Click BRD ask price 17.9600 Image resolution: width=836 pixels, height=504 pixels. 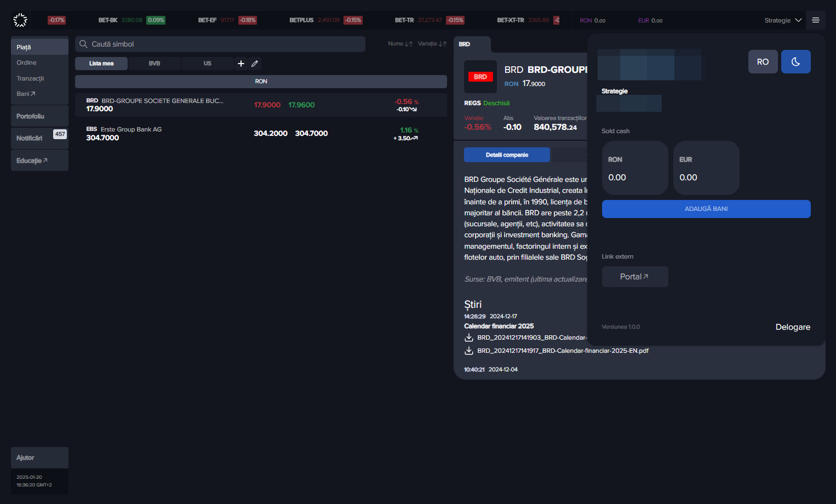click(301, 105)
